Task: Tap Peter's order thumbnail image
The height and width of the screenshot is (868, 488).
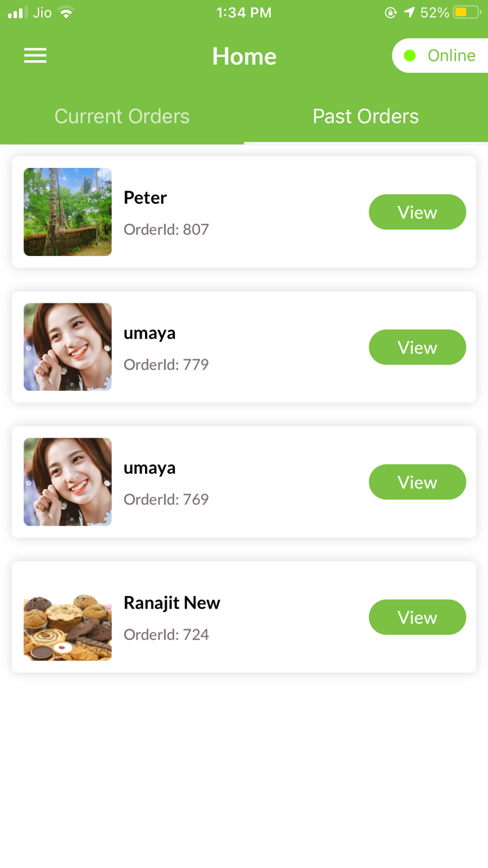Action: tap(68, 212)
